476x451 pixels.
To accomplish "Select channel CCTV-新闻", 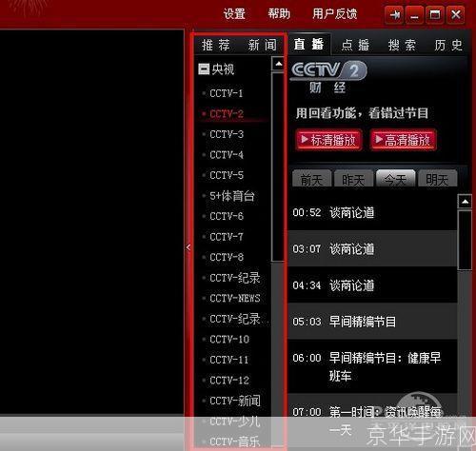I will [235, 401].
